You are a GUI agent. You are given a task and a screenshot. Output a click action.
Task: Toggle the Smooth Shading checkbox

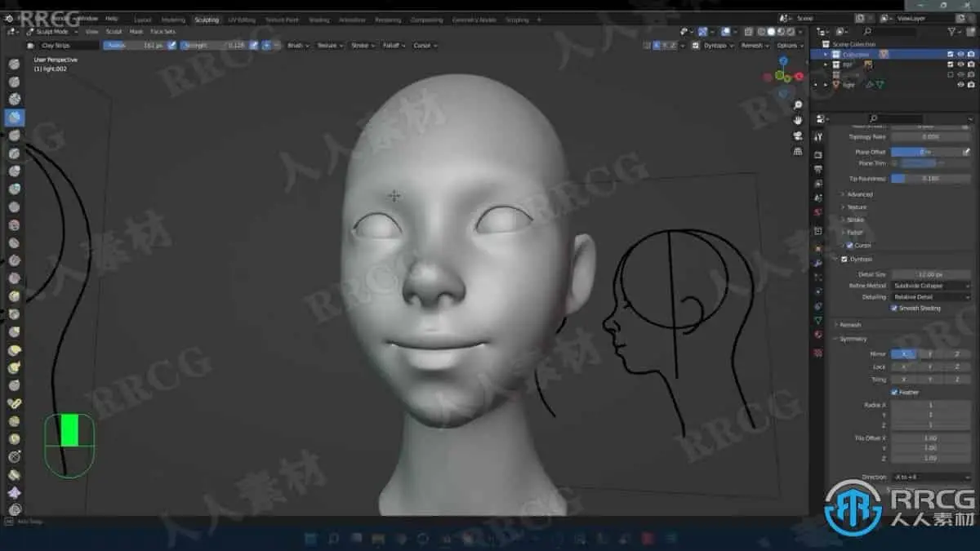(893, 308)
